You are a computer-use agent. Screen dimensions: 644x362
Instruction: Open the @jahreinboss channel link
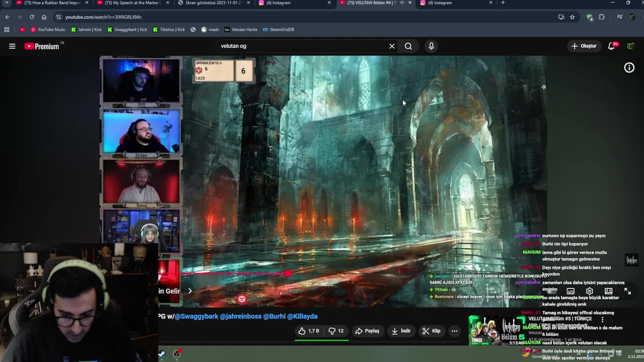point(240,316)
